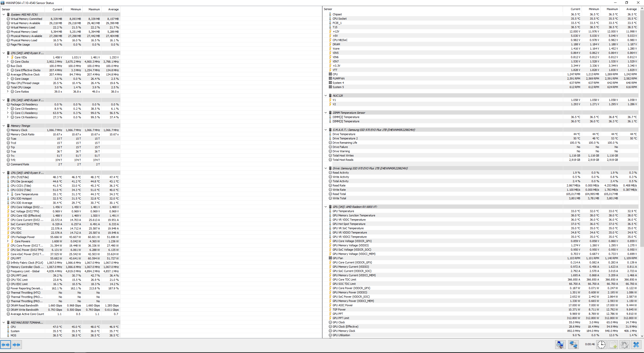
Task: Collapse the NUC126 sensor group
Action: click(x=326, y=96)
